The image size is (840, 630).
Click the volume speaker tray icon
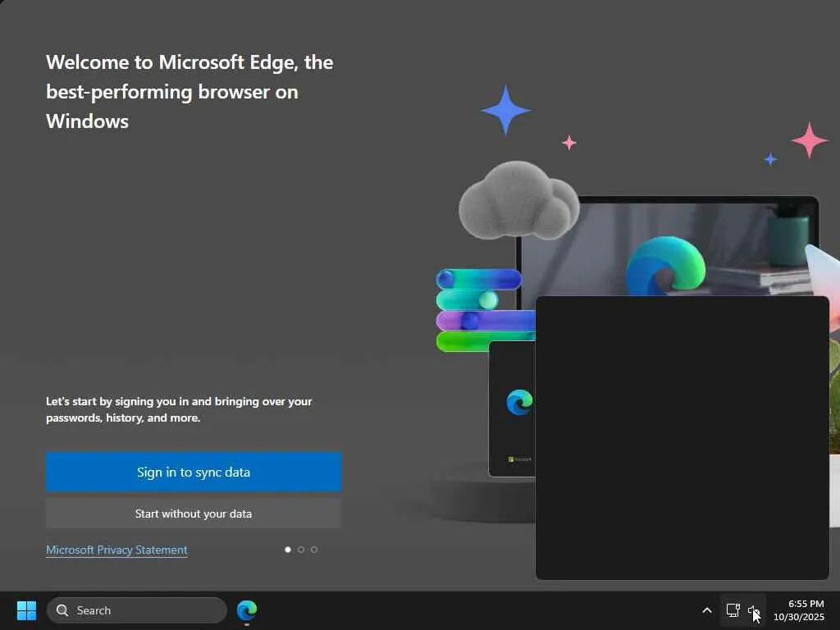click(754, 610)
